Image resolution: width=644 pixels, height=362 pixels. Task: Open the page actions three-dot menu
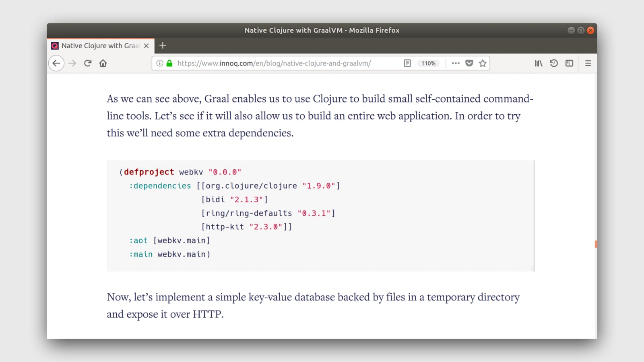pyautogui.click(x=456, y=63)
